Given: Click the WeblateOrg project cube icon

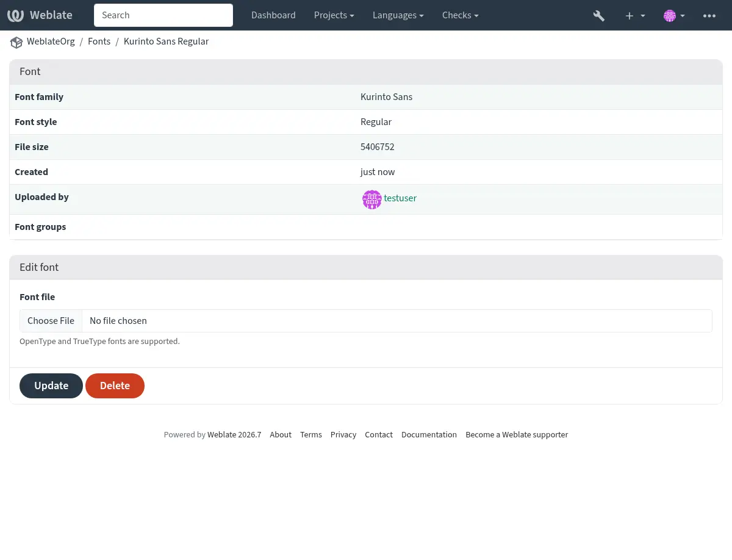Looking at the screenshot, I should tap(16, 42).
